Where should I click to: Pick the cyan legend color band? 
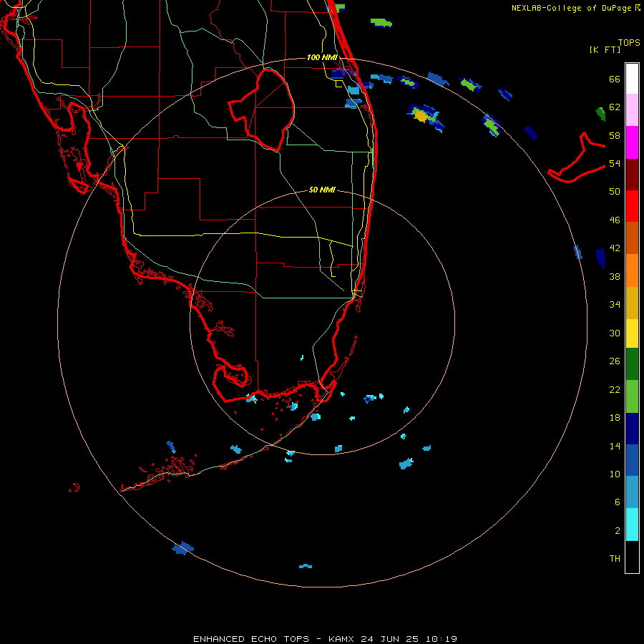tap(632, 525)
